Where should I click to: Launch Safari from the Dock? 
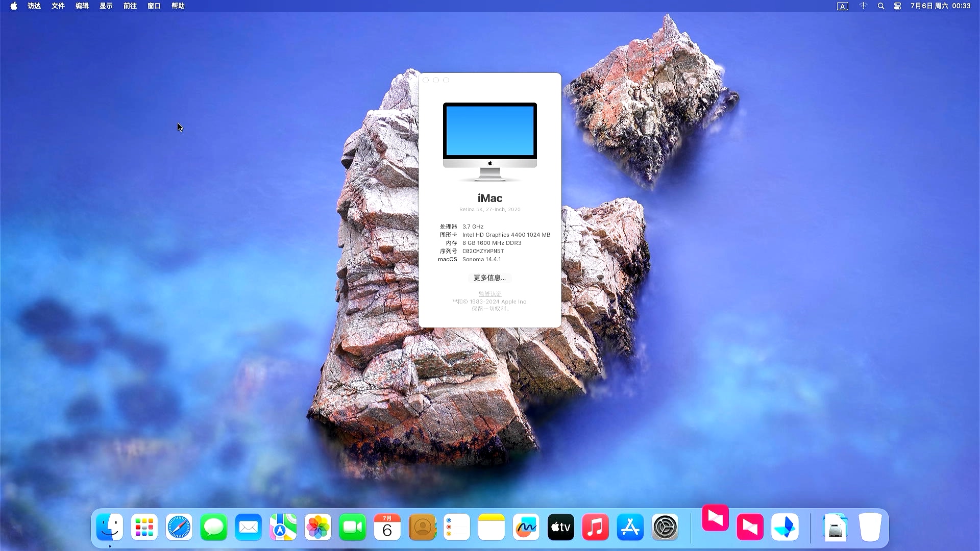(x=179, y=528)
